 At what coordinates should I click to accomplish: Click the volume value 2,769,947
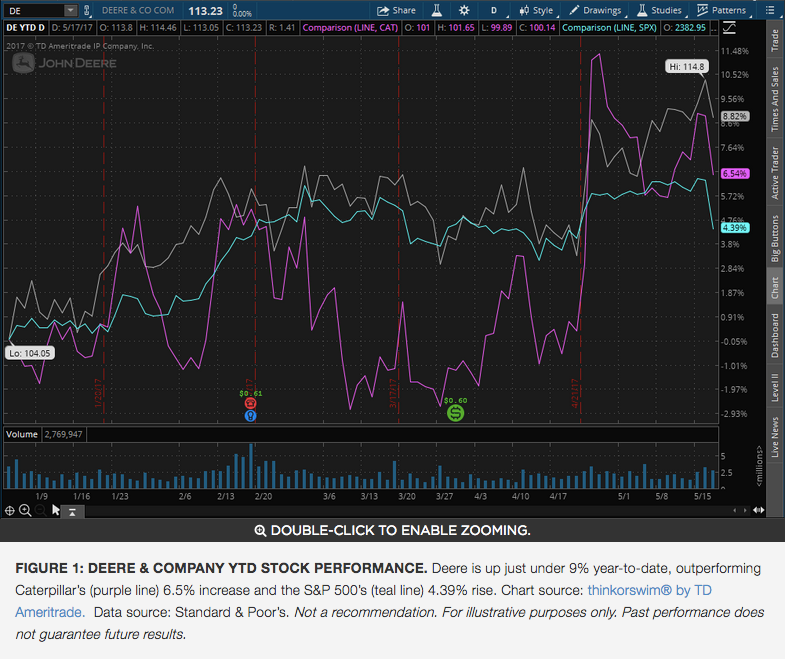coord(63,434)
